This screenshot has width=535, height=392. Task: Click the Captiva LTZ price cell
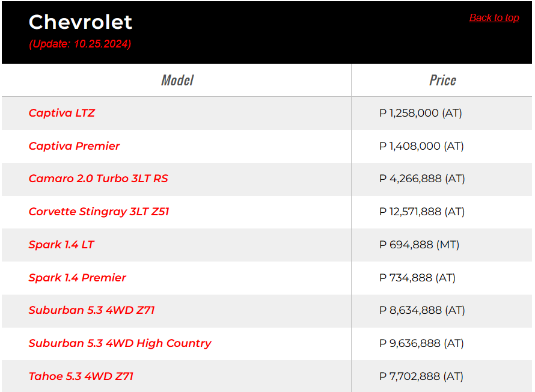tap(421, 113)
